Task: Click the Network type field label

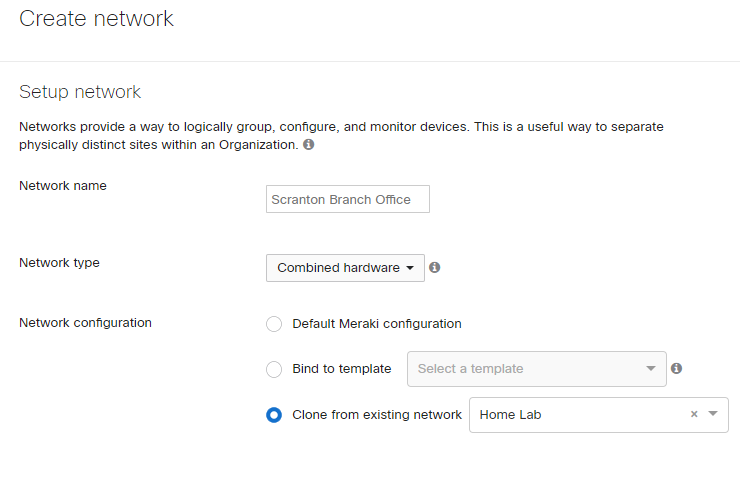Action: pos(59,262)
